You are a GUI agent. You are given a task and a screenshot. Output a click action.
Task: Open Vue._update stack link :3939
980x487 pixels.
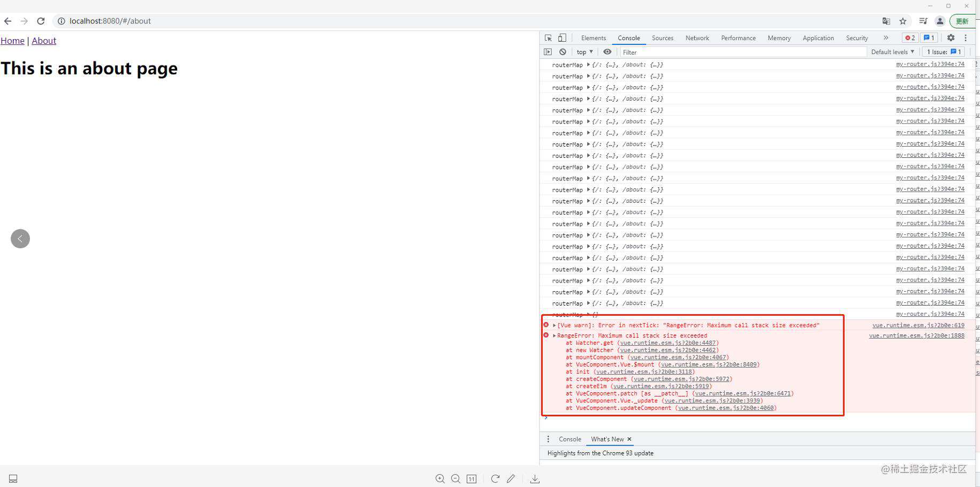coord(712,401)
